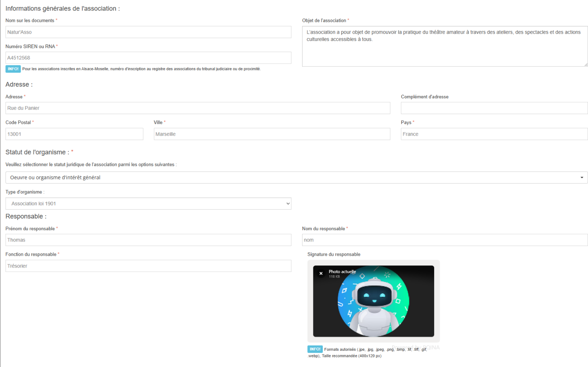Open the Statut de l'organisme dropdown
Screen dimensions: 588x367
(x=296, y=178)
